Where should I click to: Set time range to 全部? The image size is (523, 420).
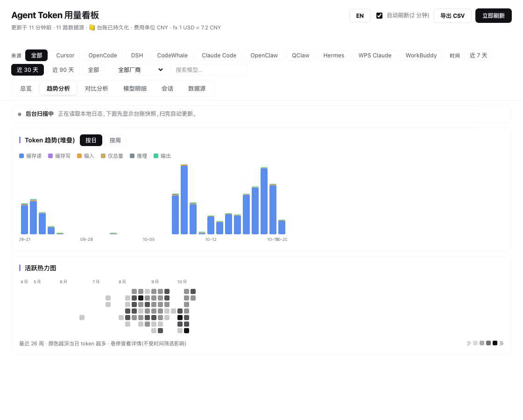coord(93,70)
